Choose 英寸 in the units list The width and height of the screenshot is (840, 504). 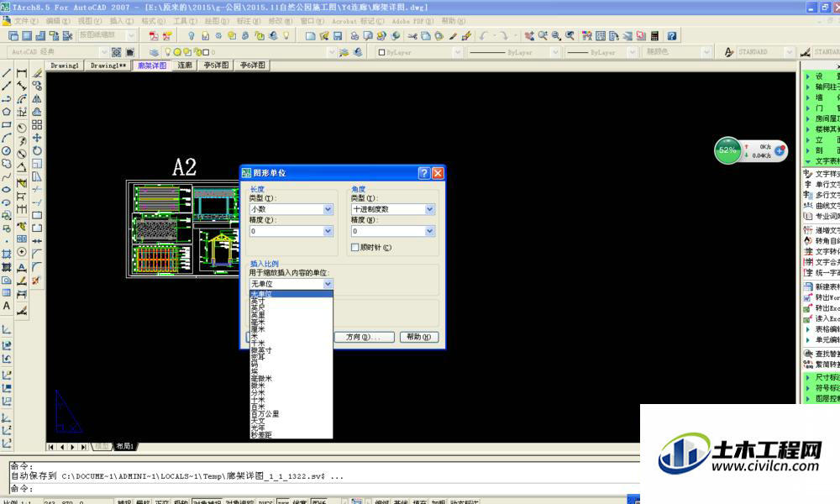[291, 301]
